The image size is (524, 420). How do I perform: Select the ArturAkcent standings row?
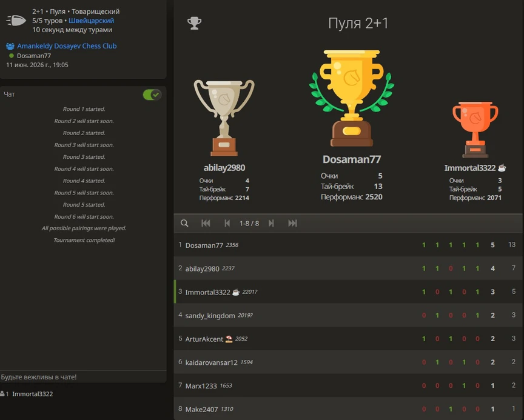coord(348,339)
